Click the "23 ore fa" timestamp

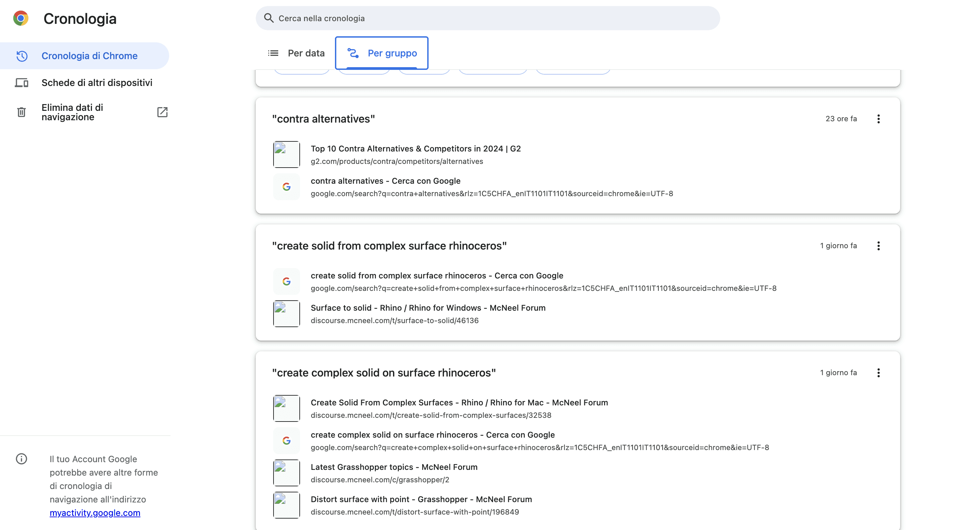click(x=841, y=119)
